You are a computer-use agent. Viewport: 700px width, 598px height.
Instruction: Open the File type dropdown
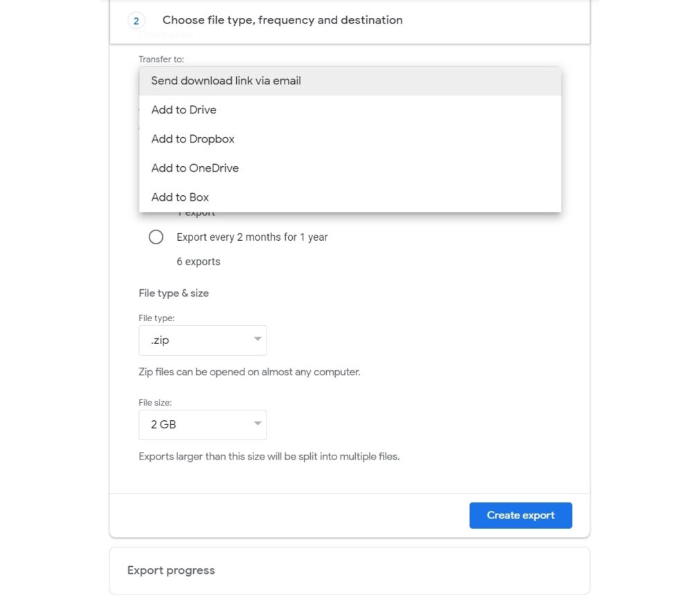[202, 340]
